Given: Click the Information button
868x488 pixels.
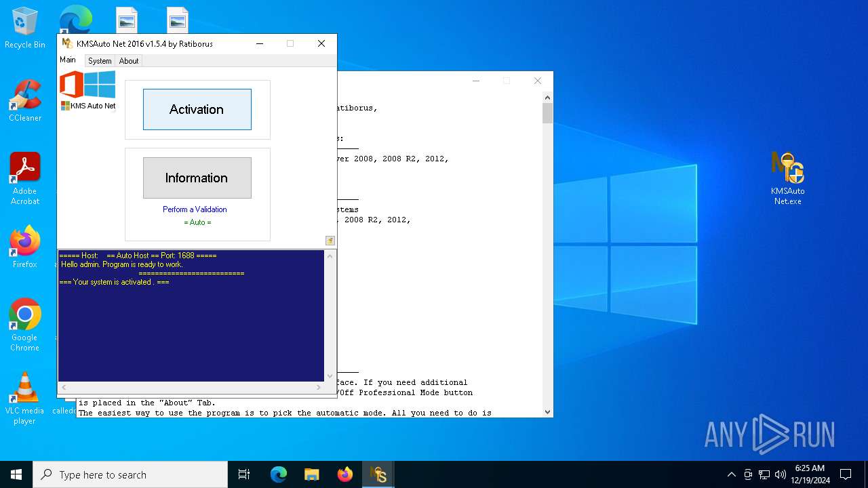Looking at the screenshot, I should [x=197, y=178].
